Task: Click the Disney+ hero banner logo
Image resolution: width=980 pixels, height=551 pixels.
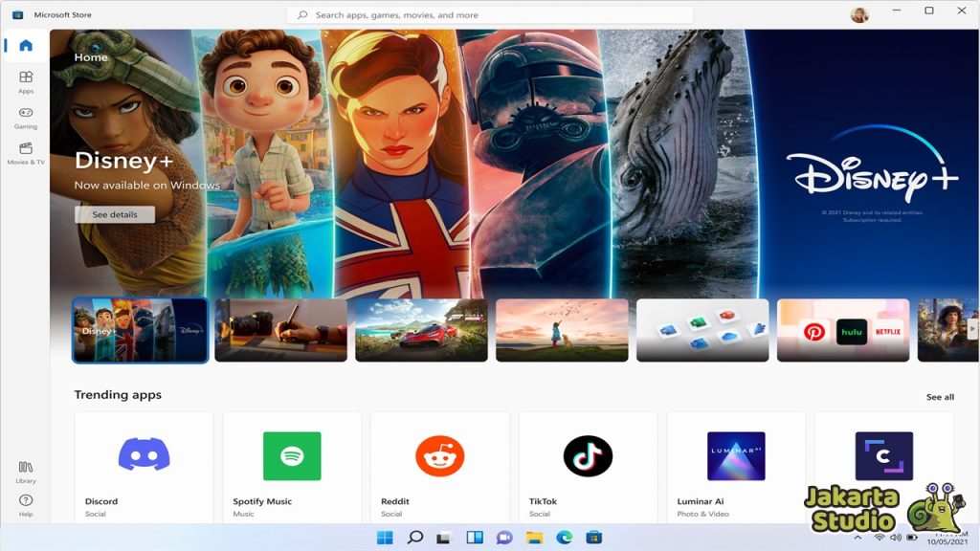Action: point(873,165)
